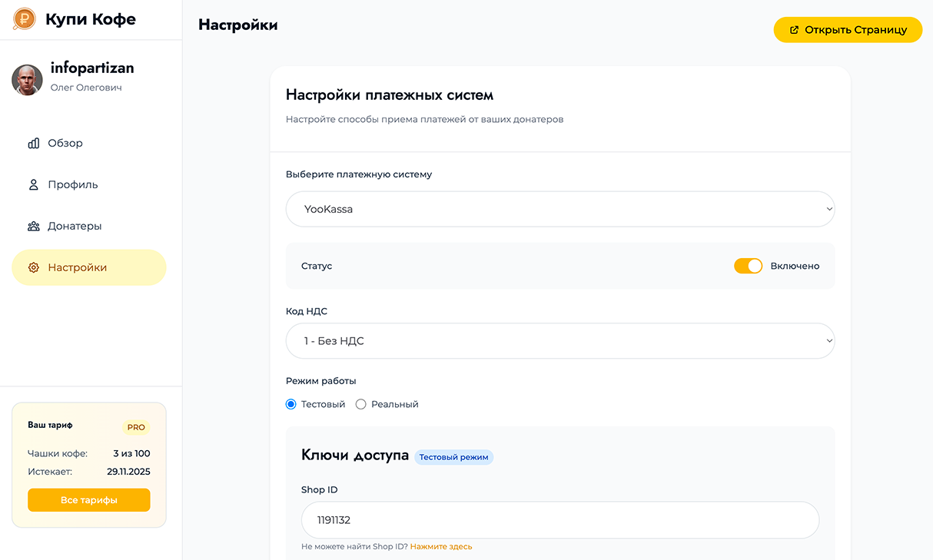Click the PRO tariff badge
The image size is (933, 560).
tap(136, 427)
